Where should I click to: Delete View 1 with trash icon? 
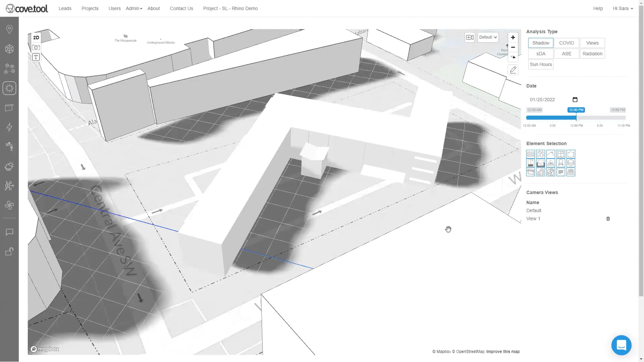point(608,219)
